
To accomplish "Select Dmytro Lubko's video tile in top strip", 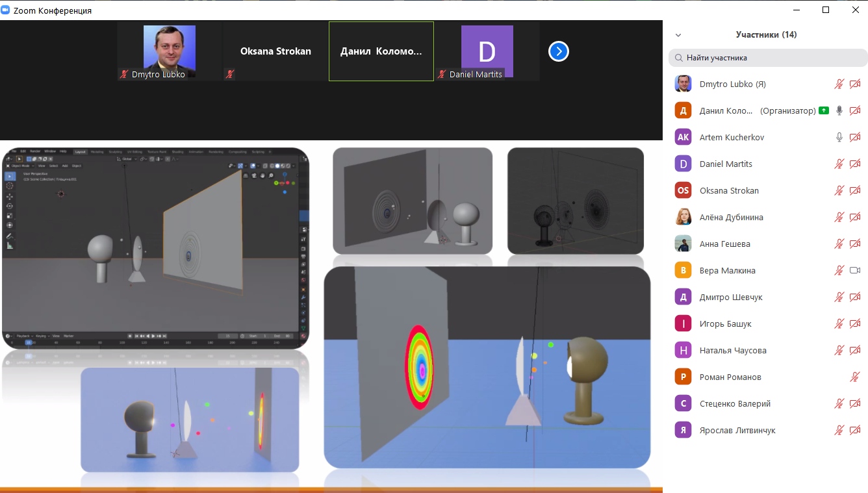I will coord(170,51).
